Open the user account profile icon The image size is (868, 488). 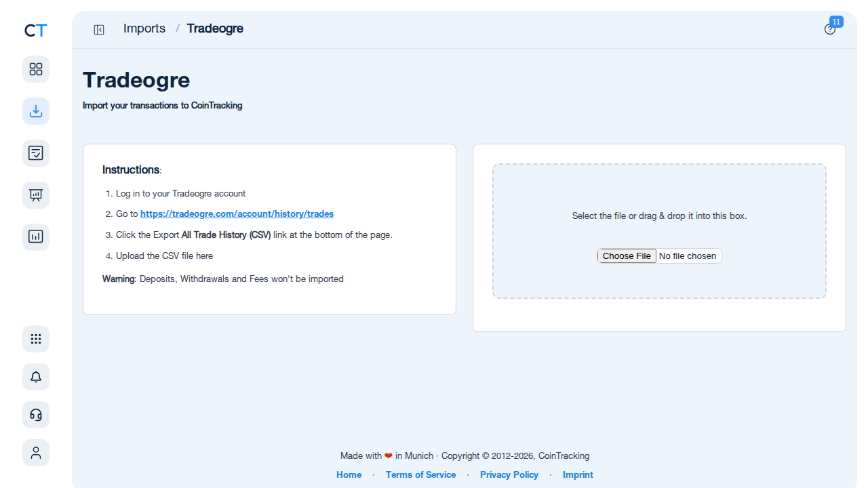tap(36, 453)
